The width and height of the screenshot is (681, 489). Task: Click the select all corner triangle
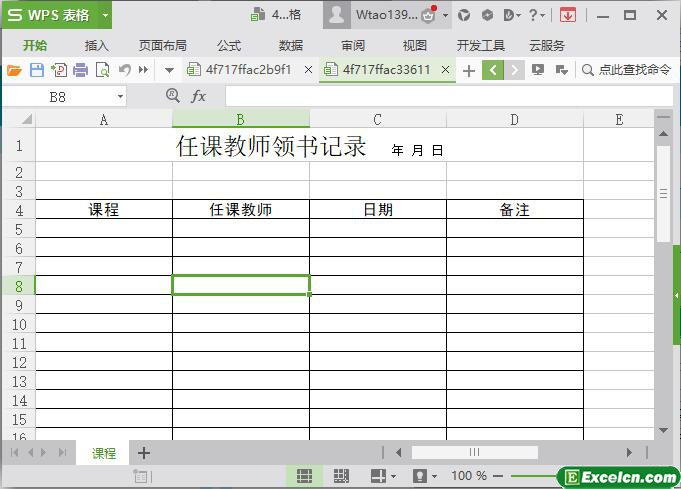point(26,119)
